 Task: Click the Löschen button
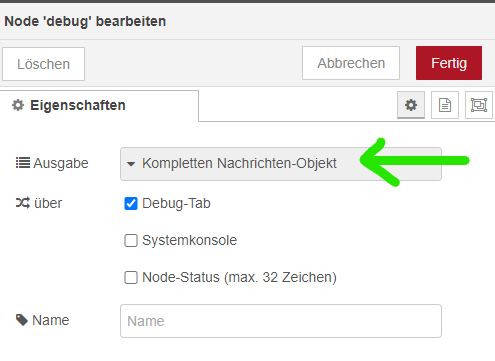coord(44,64)
